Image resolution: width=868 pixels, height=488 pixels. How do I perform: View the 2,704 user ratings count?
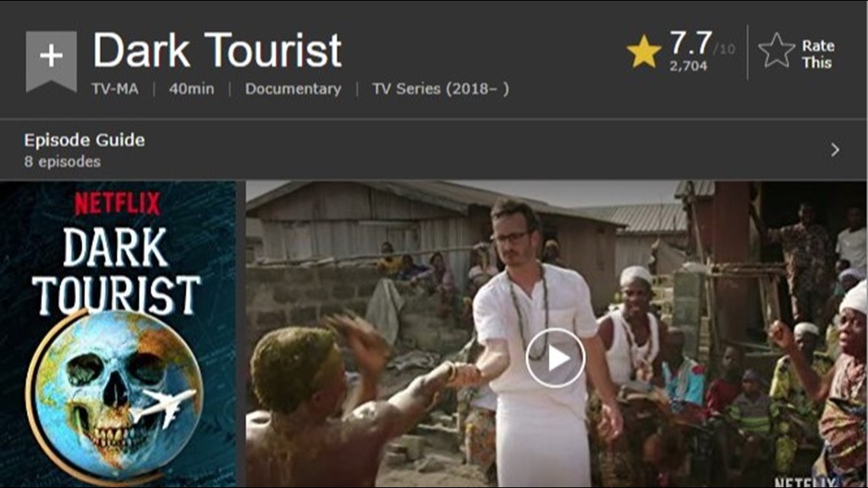(x=688, y=65)
